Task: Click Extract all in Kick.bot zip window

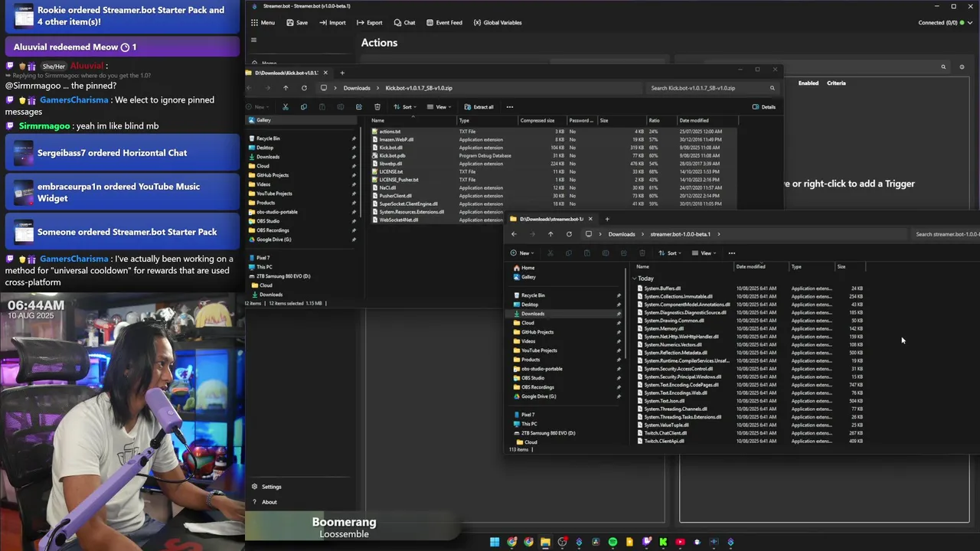Action: [x=479, y=107]
